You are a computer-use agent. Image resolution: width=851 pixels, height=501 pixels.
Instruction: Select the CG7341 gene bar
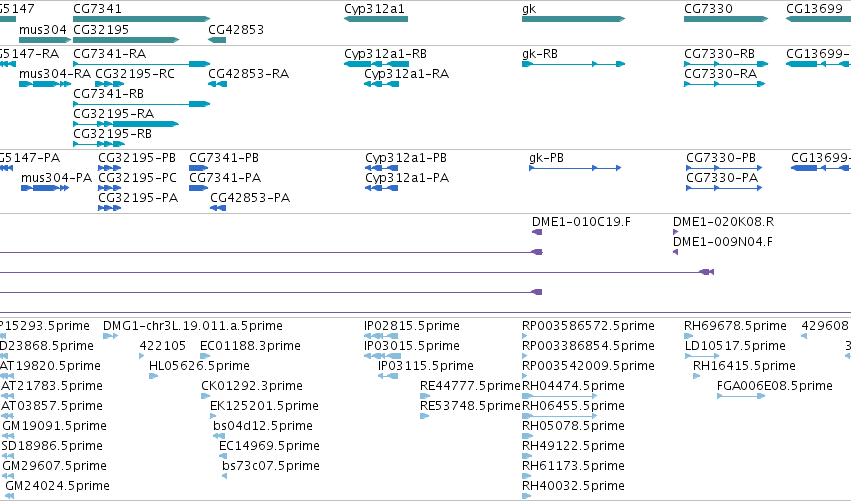142,19
